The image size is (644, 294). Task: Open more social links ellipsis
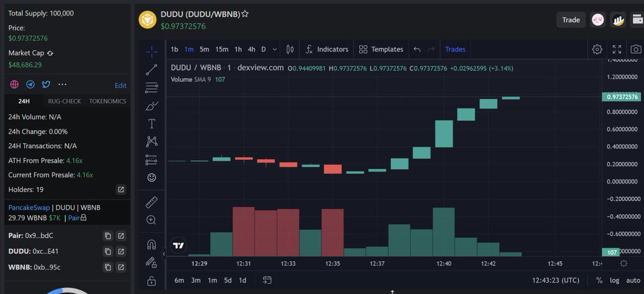pos(62,85)
